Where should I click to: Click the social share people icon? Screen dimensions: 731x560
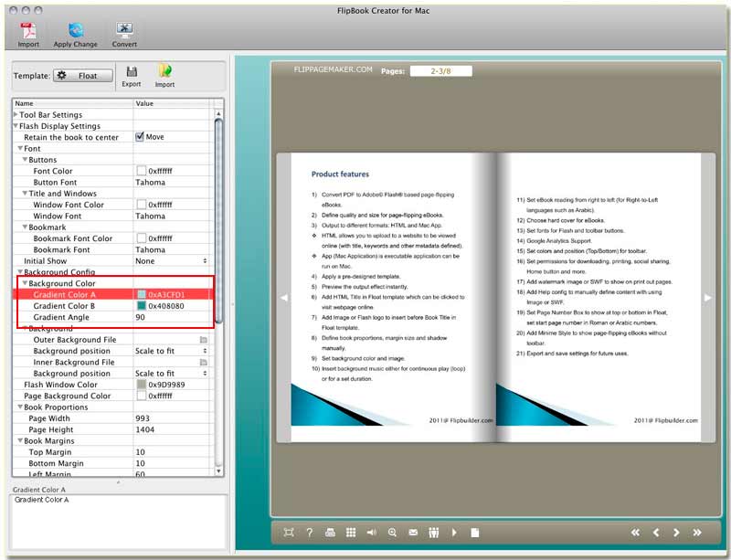click(433, 533)
